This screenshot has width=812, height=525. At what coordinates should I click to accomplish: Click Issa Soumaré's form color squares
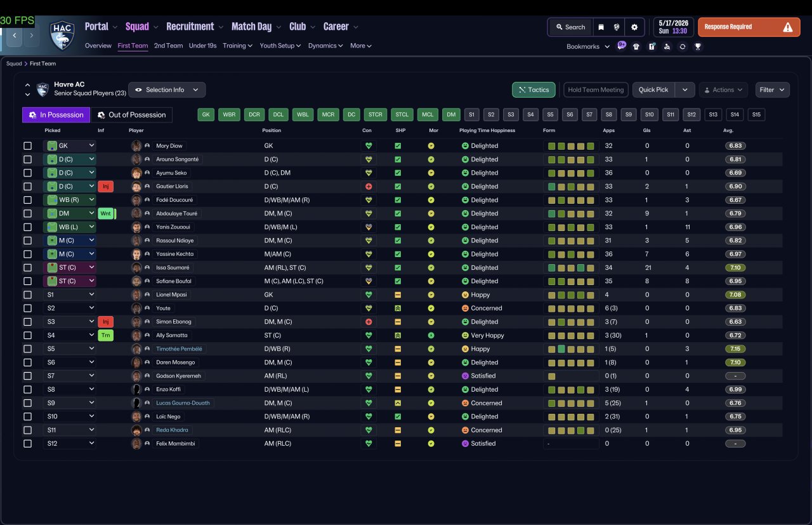571,268
